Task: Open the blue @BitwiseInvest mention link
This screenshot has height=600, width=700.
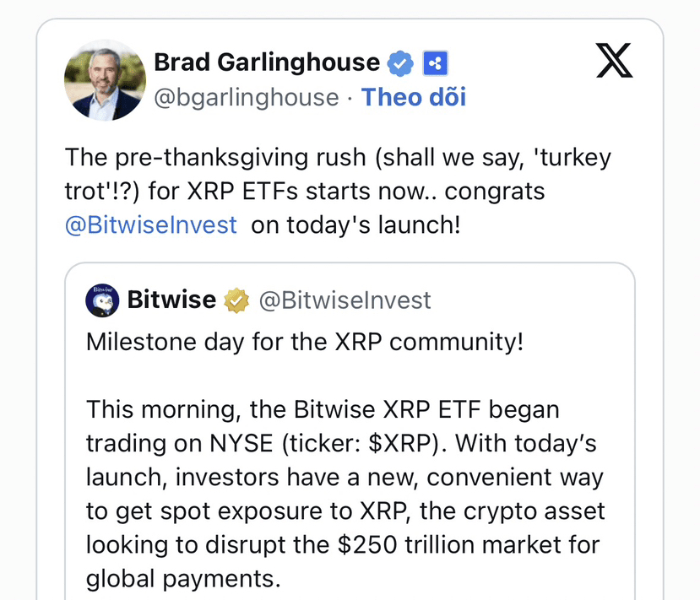Action: tap(151, 226)
